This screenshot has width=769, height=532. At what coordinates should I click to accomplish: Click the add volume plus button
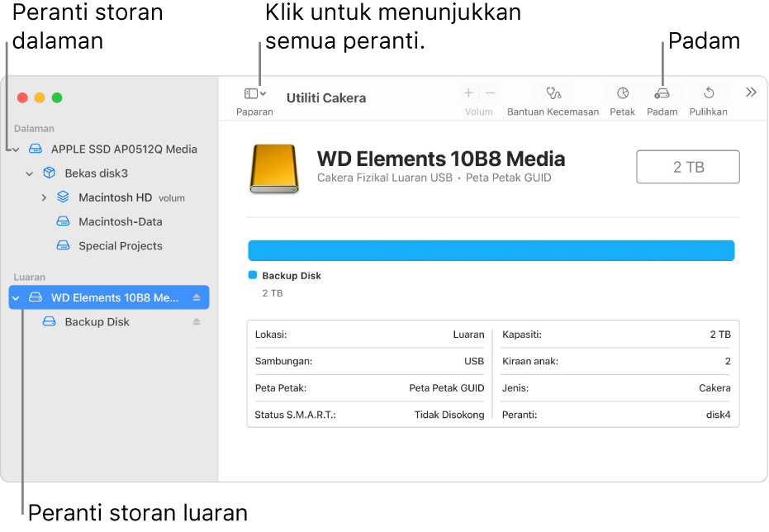468,93
